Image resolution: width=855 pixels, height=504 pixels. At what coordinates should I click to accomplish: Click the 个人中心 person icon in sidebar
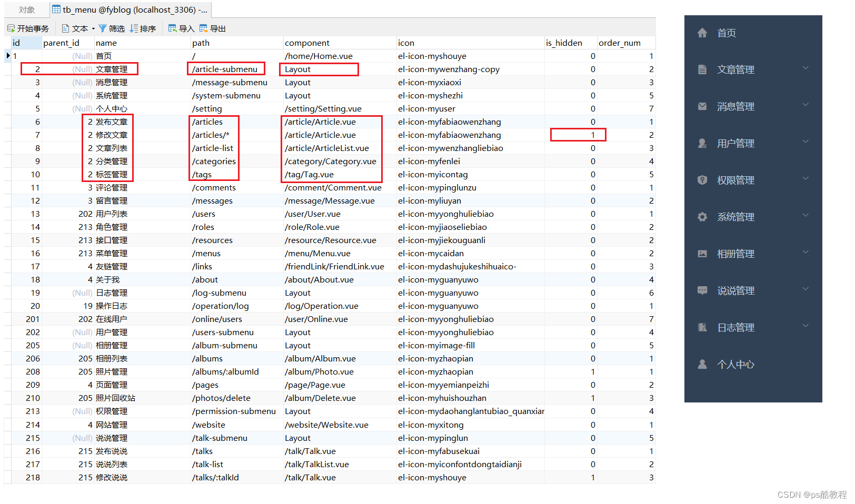click(702, 364)
